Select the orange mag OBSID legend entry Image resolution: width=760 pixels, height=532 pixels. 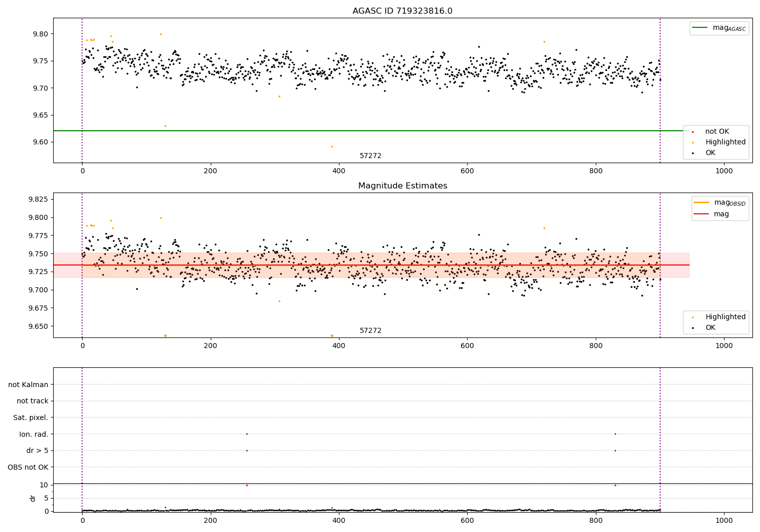720,203
